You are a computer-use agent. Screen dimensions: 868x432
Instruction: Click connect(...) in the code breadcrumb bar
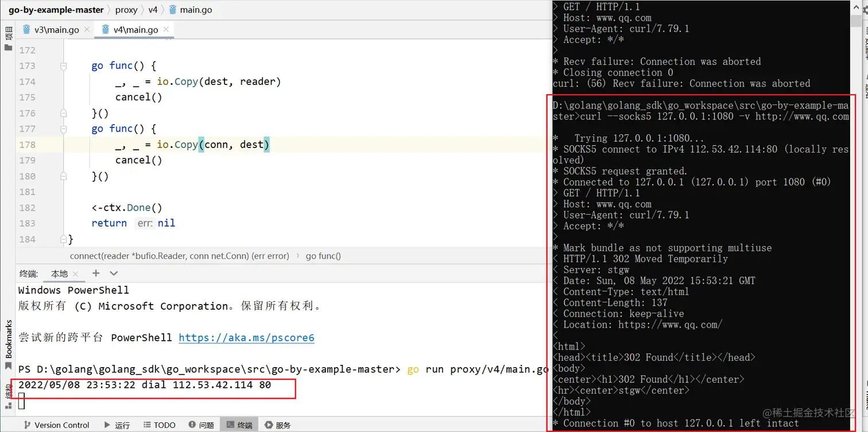coord(180,256)
